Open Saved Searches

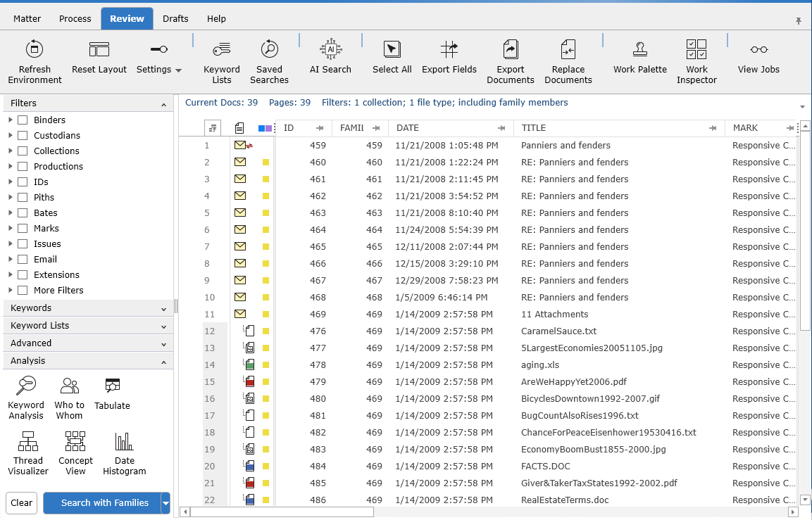(269, 63)
